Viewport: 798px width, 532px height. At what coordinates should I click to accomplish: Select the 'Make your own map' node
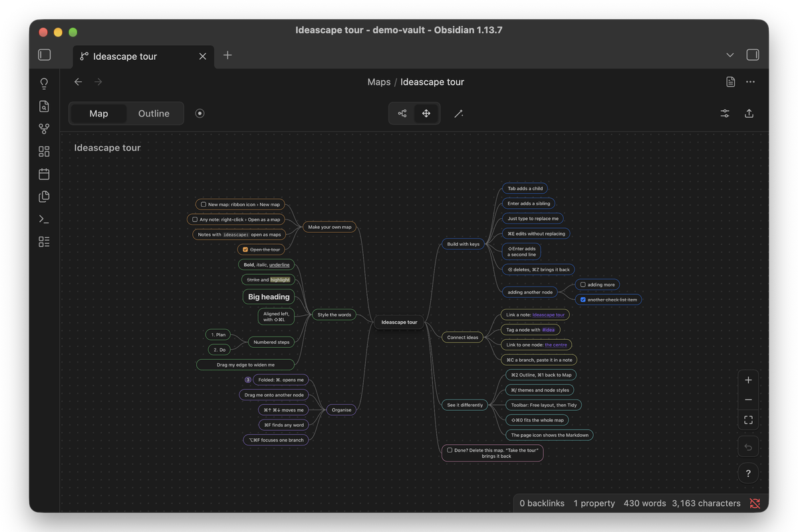[x=330, y=227]
